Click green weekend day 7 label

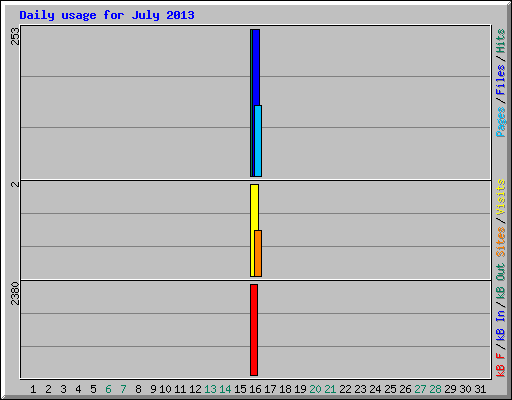click(123, 389)
